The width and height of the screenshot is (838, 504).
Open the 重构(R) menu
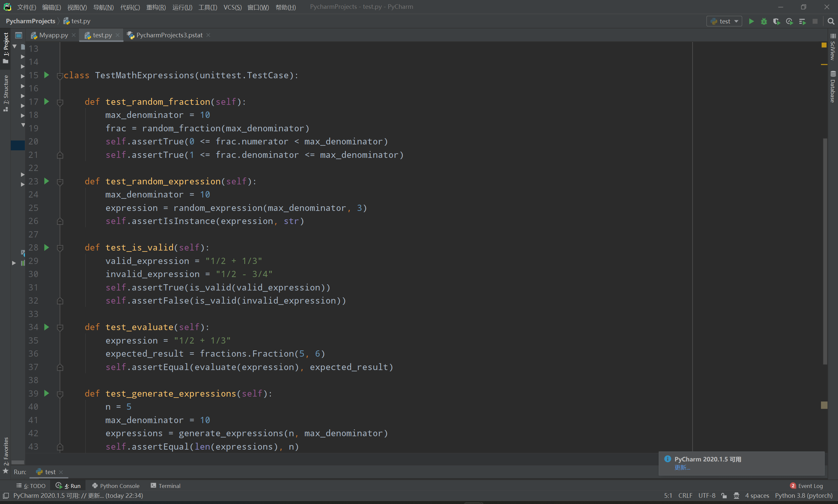click(x=156, y=7)
